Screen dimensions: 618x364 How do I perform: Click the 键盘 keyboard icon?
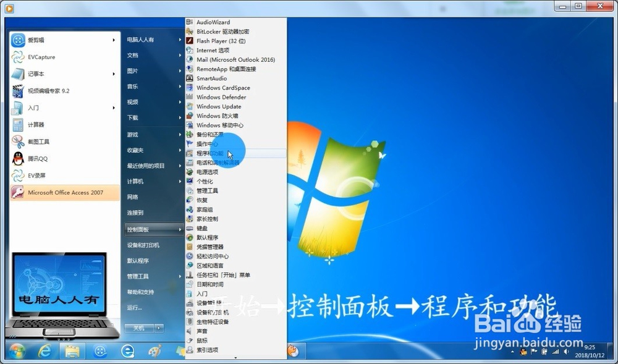tap(190, 229)
